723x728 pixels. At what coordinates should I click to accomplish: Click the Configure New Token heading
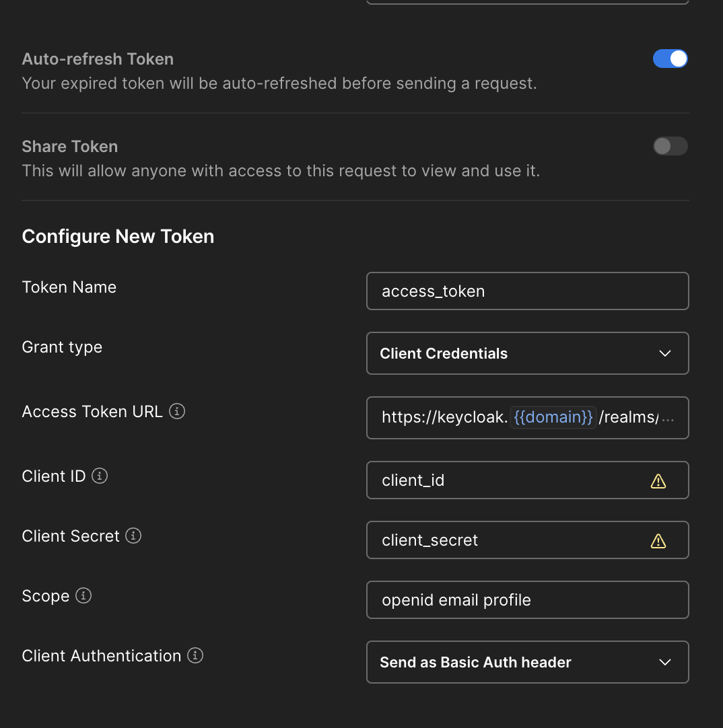118,237
